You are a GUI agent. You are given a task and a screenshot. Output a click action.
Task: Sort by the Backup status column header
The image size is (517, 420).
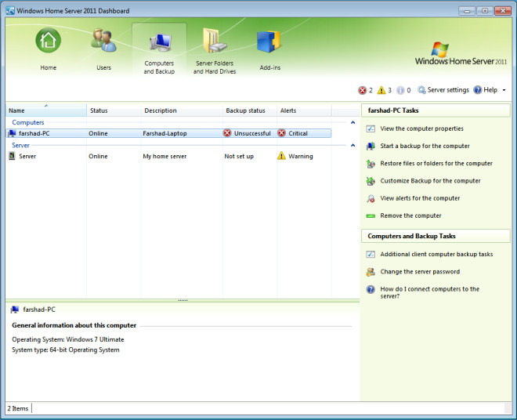pyautogui.click(x=250, y=110)
